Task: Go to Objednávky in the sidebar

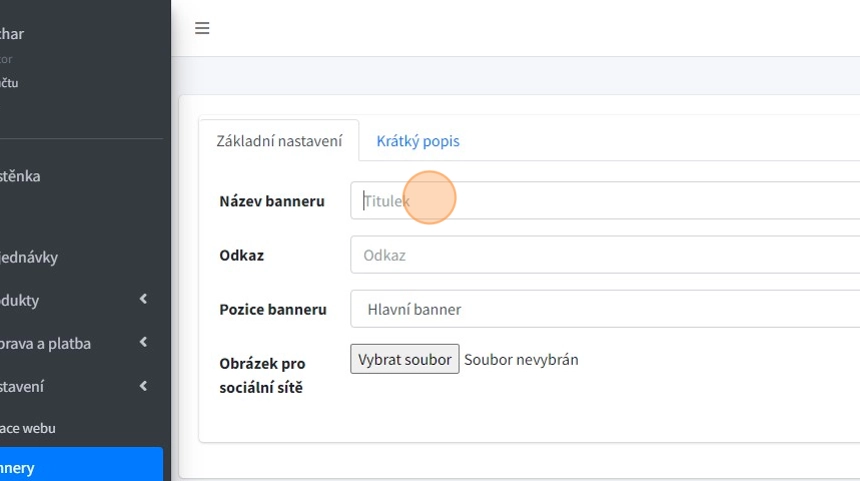Action: pos(30,257)
